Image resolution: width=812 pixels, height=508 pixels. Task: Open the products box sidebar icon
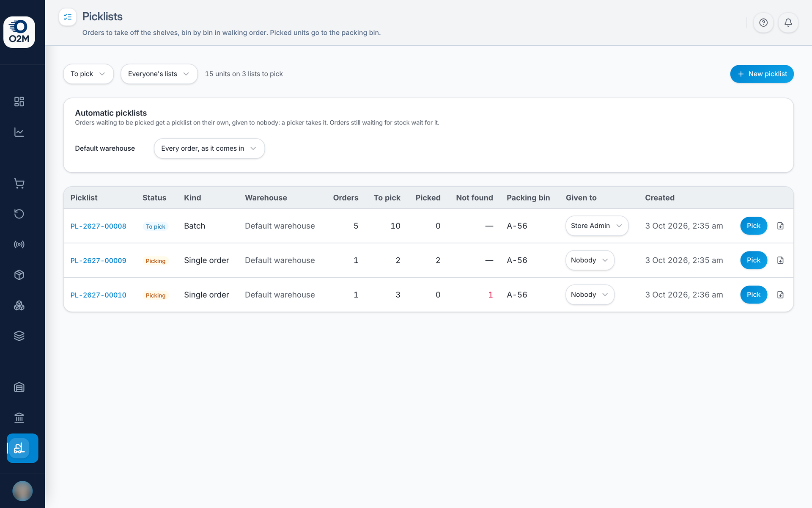point(19,275)
